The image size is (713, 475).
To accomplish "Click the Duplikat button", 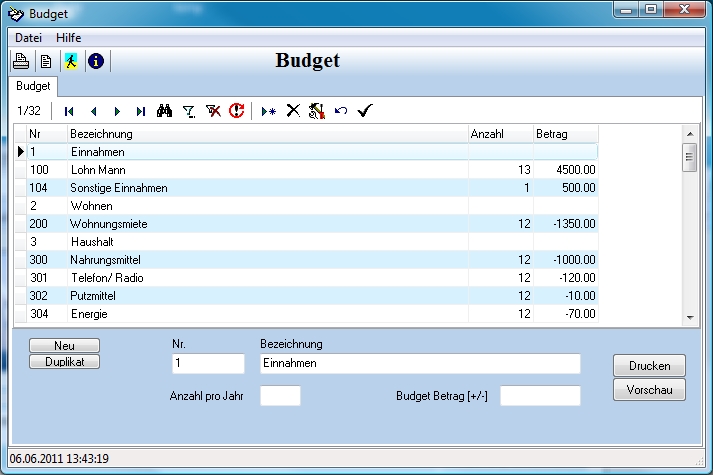I will point(65,362).
